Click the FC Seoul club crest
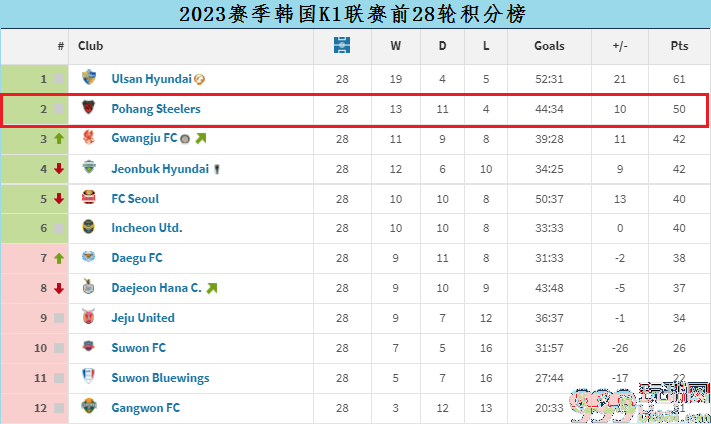Screen dimensions: 711x424 point(89,197)
